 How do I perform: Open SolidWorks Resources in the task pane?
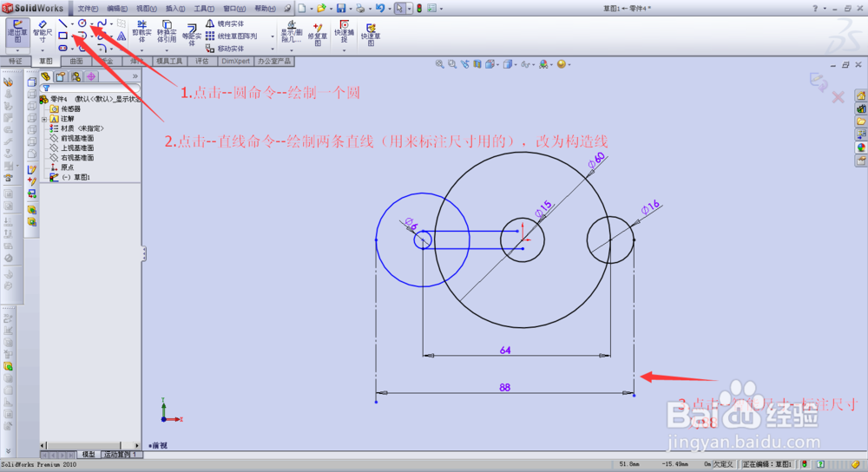861,96
